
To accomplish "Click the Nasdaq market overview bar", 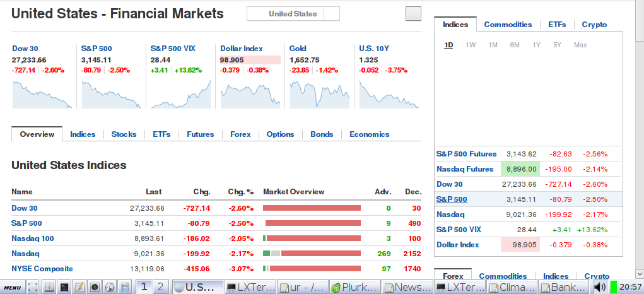I will coord(312,254).
